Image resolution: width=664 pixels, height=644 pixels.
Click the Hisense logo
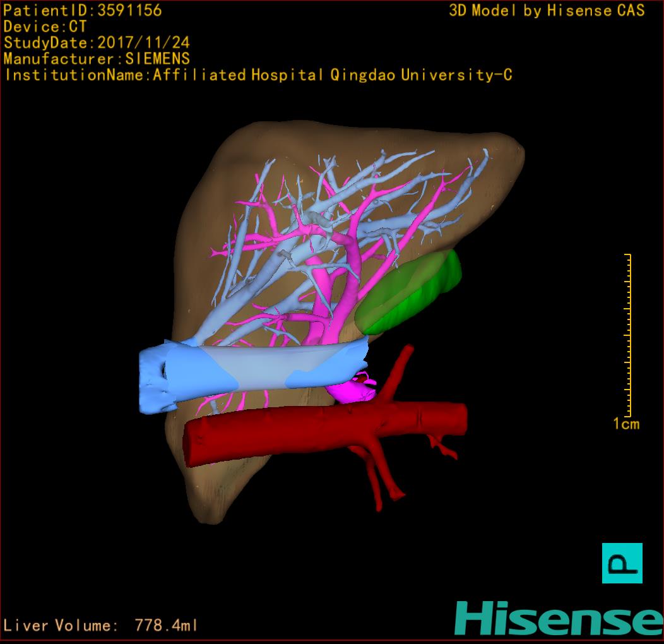click(559, 618)
